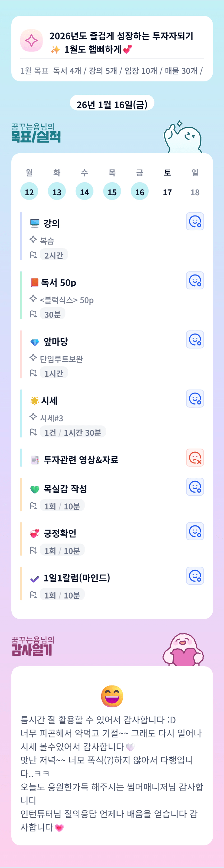Select Tuesday the 13th in week row
Image resolution: width=224 pixels, height=868 pixels.
click(x=57, y=192)
